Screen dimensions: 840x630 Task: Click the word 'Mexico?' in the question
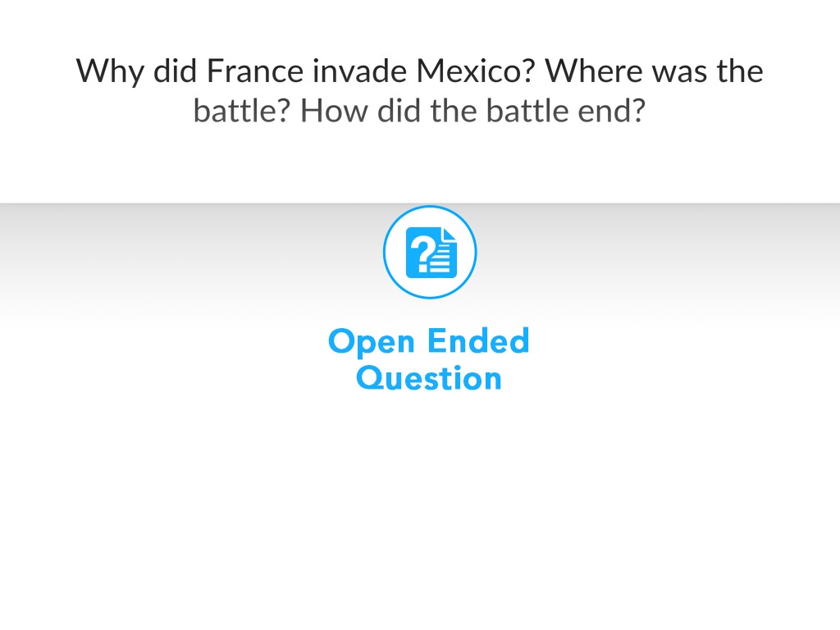476,71
